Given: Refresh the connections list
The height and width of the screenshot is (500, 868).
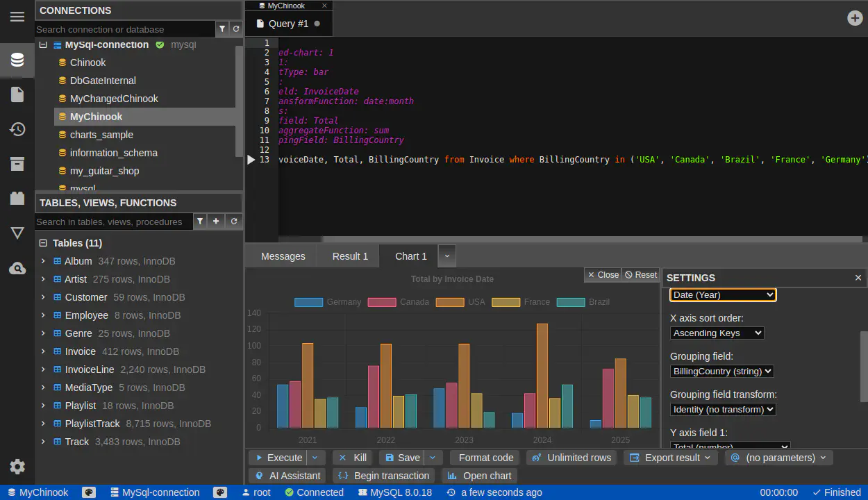Looking at the screenshot, I should [236, 29].
